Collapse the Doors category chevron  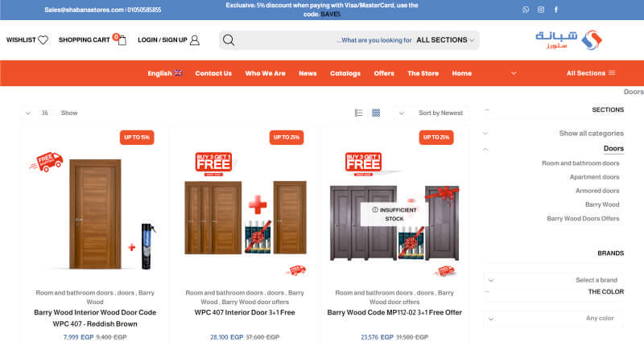click(485, 149)
